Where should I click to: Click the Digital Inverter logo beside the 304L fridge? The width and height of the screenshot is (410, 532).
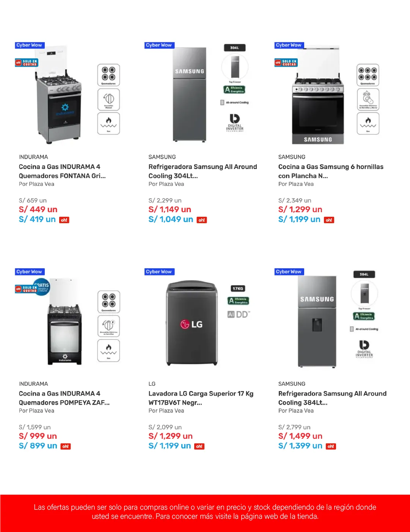click(235, 123)
